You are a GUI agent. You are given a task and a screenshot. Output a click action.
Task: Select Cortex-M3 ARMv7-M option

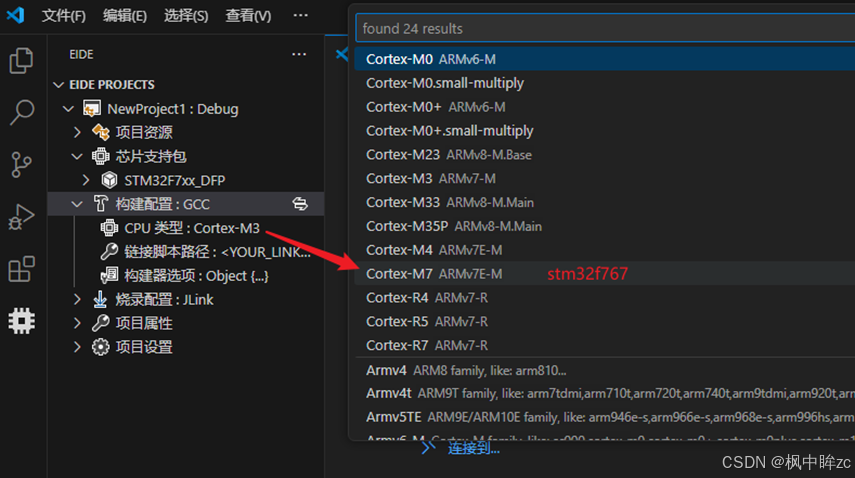(605, 178)
